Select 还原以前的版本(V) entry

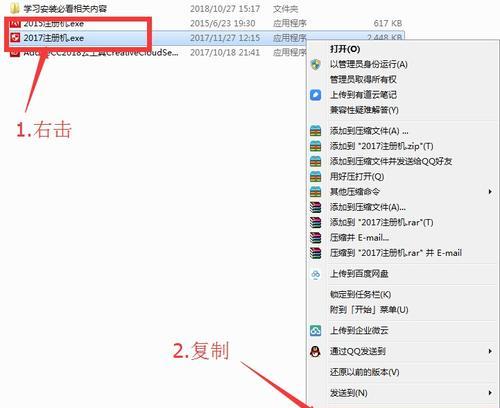[x=364, y=372]
